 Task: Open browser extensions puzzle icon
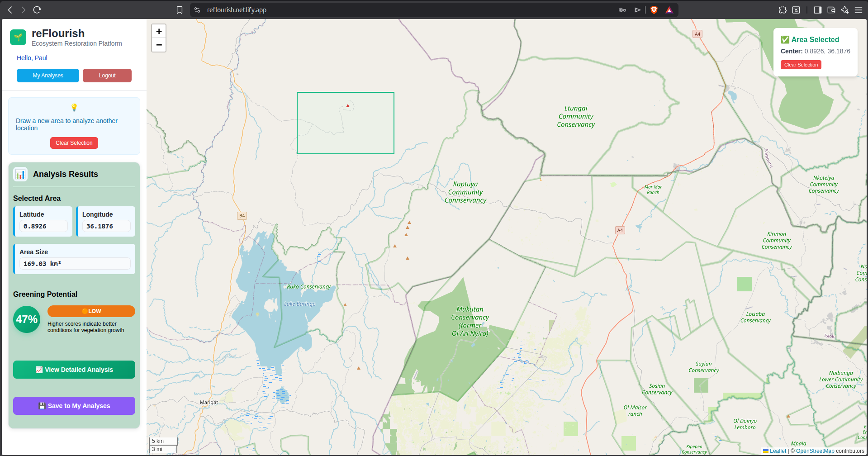click(x=783, y=10)
